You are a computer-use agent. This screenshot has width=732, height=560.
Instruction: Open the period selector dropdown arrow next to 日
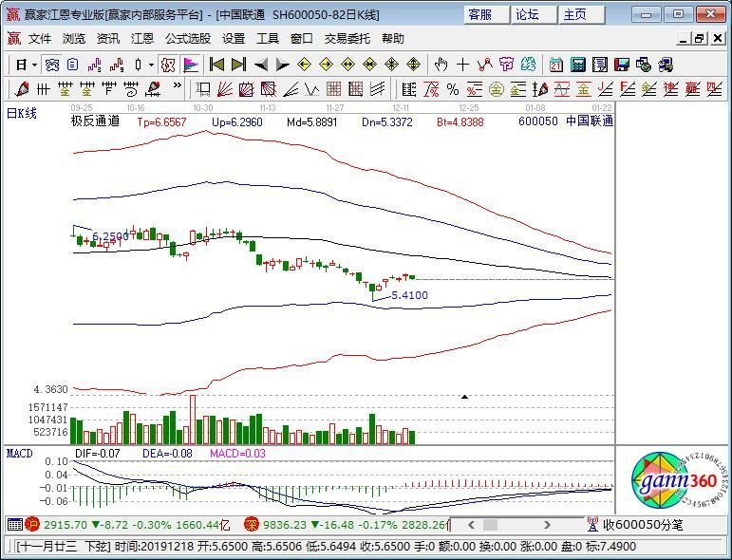point(34,65)
